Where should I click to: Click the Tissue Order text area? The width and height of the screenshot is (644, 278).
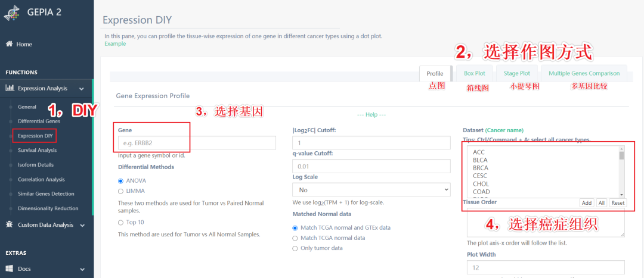click(x=546, y=222)
